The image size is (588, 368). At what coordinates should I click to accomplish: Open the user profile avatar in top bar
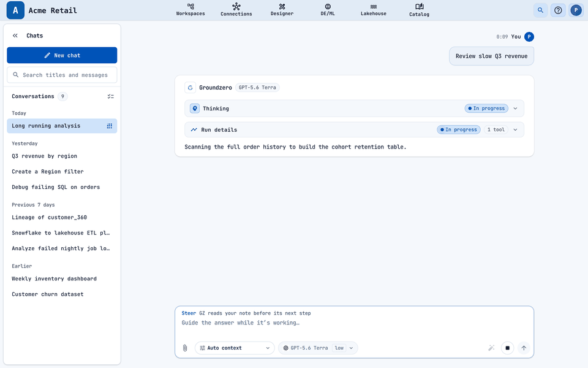(x=576, y=10)
